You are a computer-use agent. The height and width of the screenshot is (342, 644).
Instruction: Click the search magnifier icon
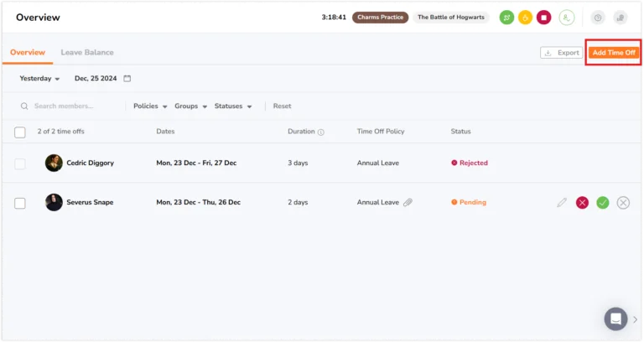(x=24, y=106)
